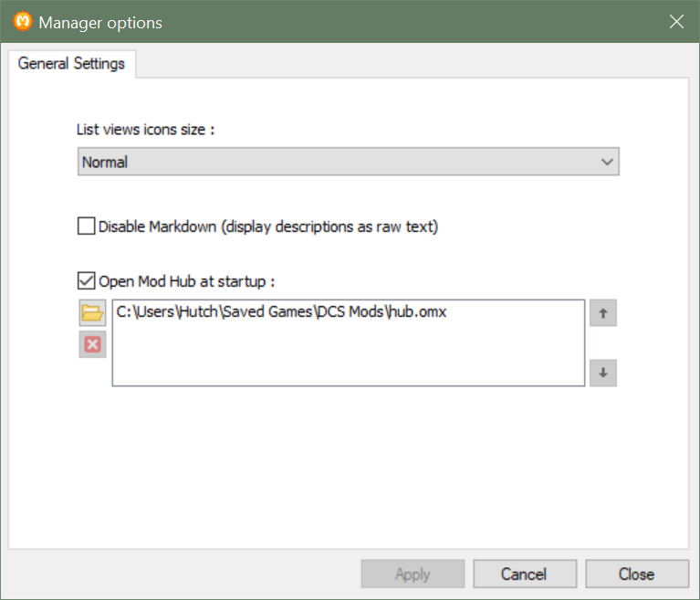Click the Cancel button
Viewport: 700px width, 600px height.
(x=525, y=574)
